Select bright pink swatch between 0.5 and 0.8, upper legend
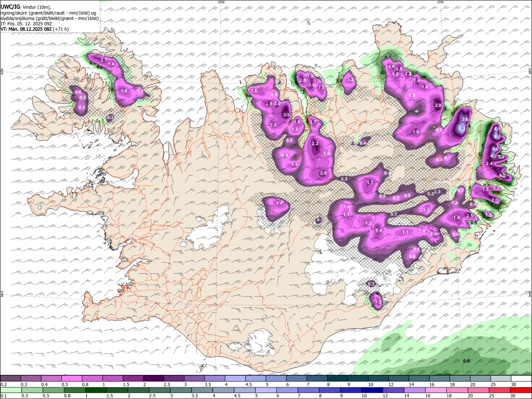 click(71, 379)
